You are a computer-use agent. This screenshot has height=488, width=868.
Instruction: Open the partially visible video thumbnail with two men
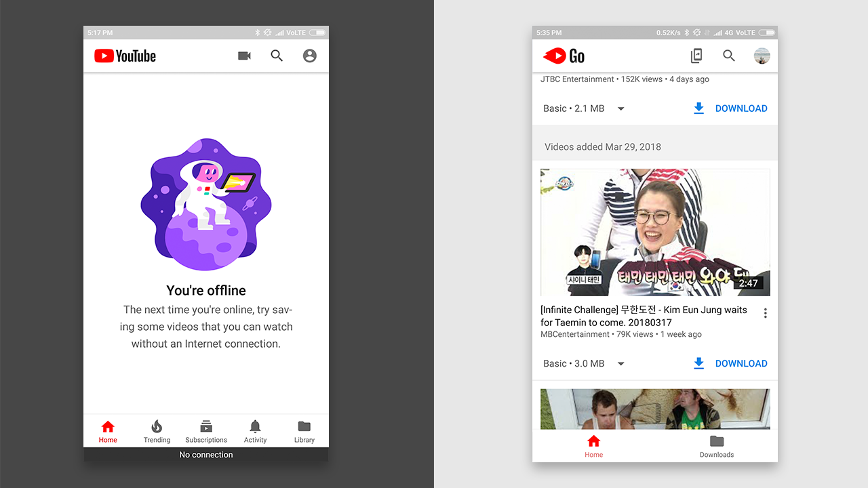(655, 409)
